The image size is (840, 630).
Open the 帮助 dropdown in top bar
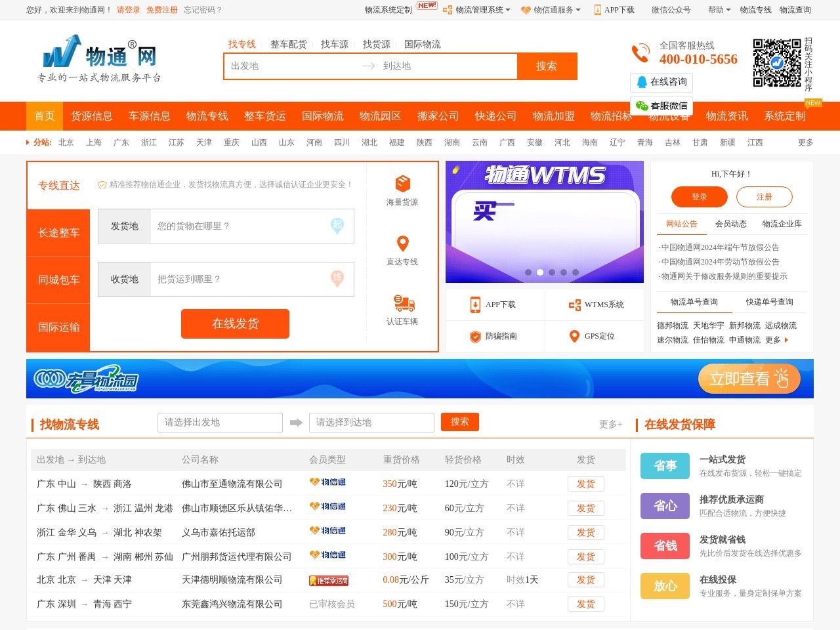(719, 10)
